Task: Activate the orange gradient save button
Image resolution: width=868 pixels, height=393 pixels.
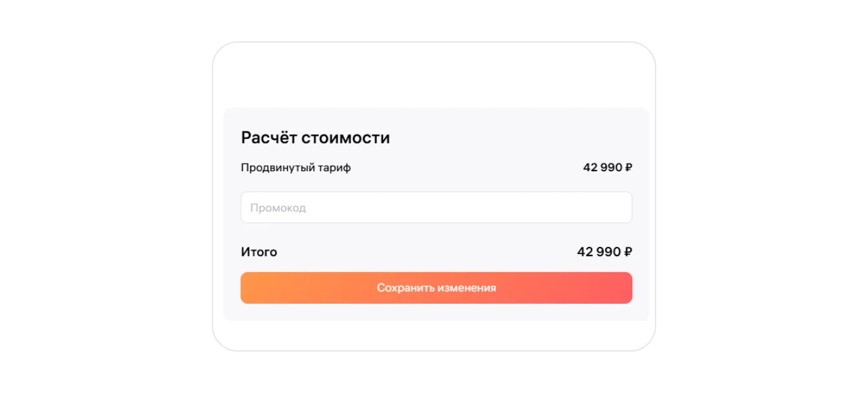Action: pos(436,288)
